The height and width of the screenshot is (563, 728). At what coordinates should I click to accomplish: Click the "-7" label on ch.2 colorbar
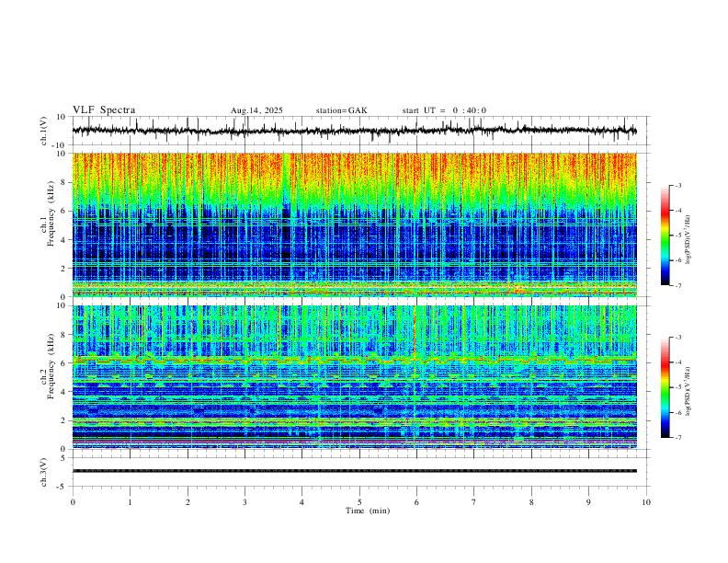tap(677, 438)
